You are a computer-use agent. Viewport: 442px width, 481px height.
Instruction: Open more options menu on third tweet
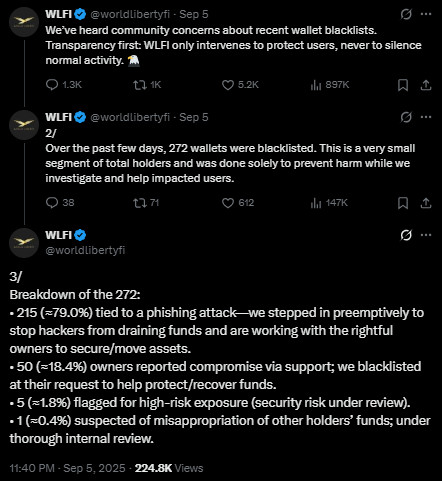tap(426, 235)
